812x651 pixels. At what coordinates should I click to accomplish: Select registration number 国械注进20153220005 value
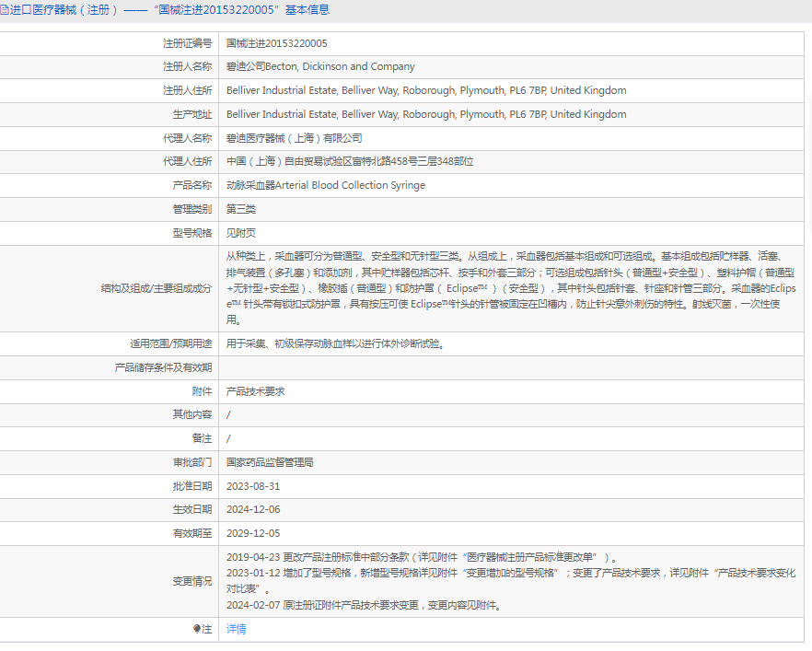coord(276,43)
